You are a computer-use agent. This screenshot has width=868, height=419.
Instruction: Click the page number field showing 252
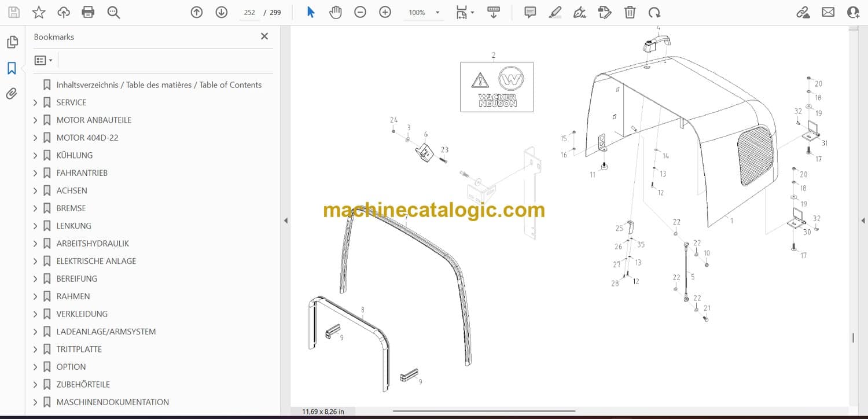coord(249,12)
